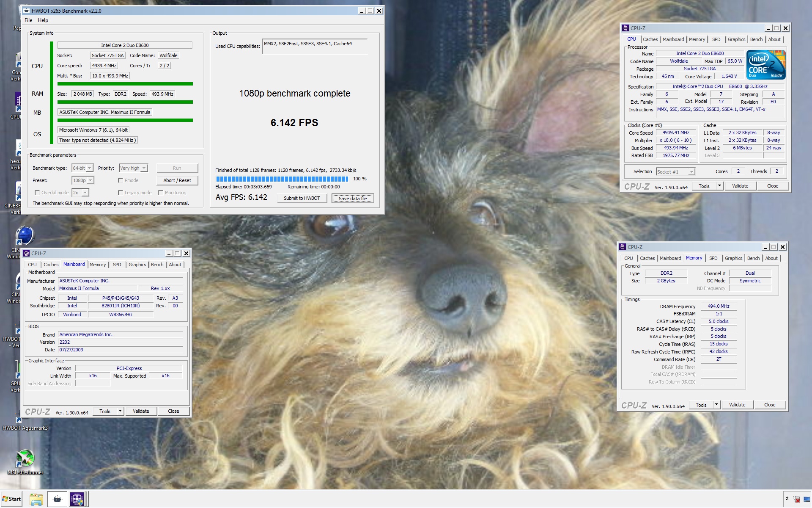Click Abort / Reset button
Image resolution: width=812 pixels, height=508 pixels.
coord(177,180)
